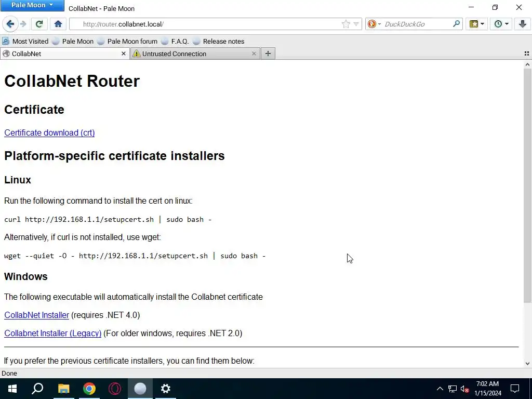This screenshot has height=399, width=532.
Task: Open the taskbar clock and date
Action: click(487, 389)
